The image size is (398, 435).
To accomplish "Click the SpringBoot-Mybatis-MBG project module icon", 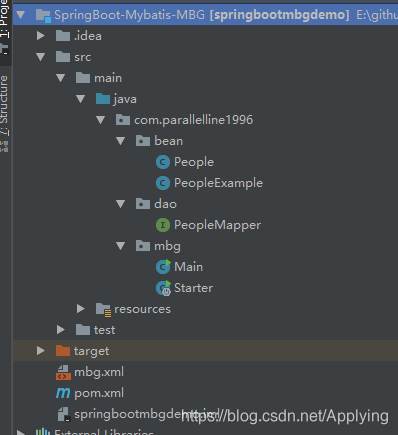I will pos(43,15).
